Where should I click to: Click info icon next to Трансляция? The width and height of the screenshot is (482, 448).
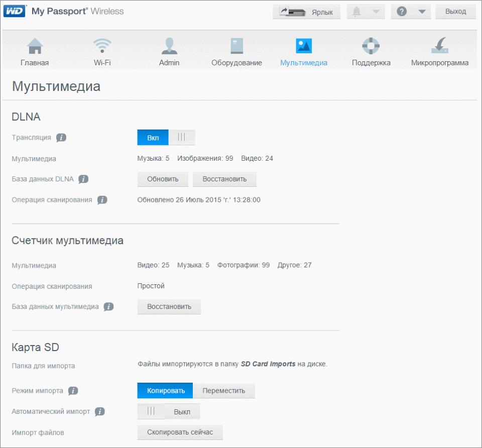click(x=61, y=138)
